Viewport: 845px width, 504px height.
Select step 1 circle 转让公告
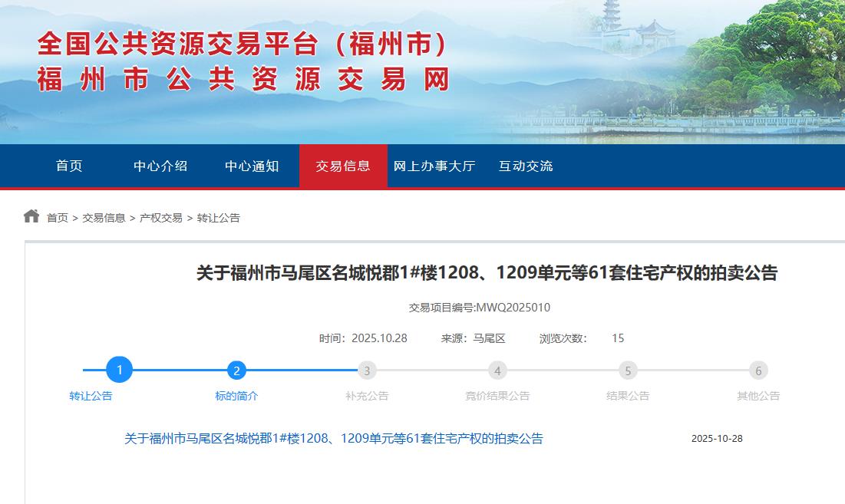coord(119,371)
